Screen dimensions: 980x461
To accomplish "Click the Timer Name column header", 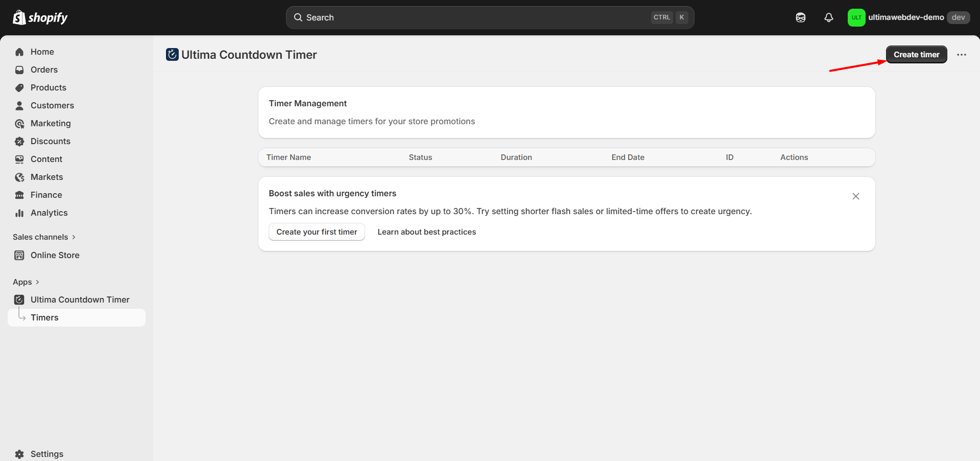I will tap(289, 157).
